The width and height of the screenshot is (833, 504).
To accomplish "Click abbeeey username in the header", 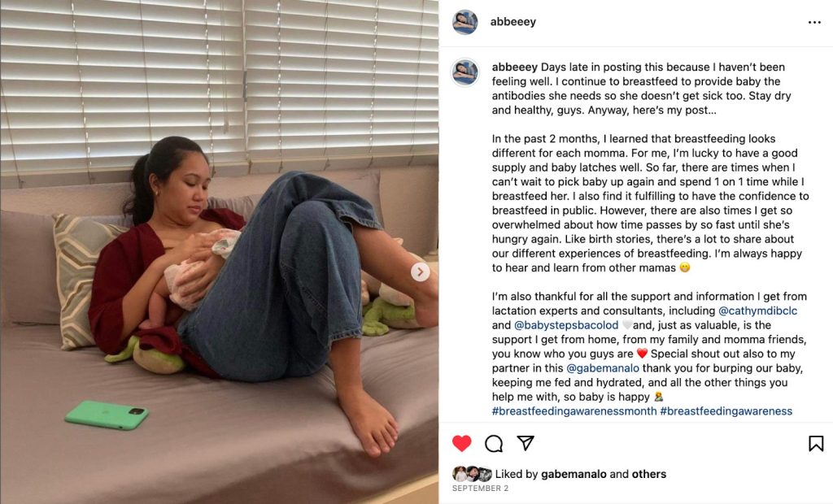I will 512,22.
